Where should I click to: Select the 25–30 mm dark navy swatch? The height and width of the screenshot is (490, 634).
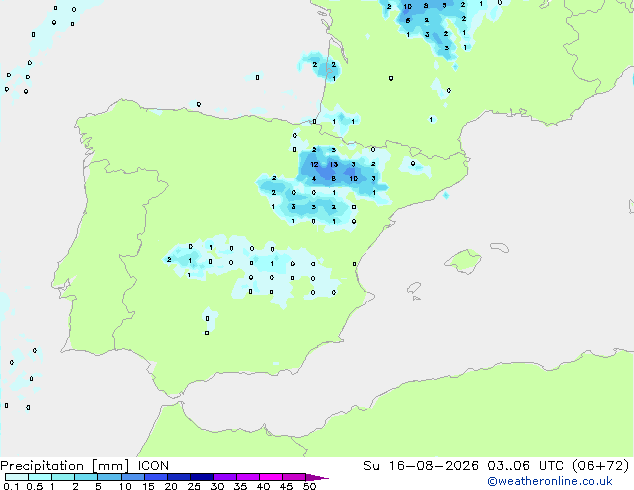202,477
